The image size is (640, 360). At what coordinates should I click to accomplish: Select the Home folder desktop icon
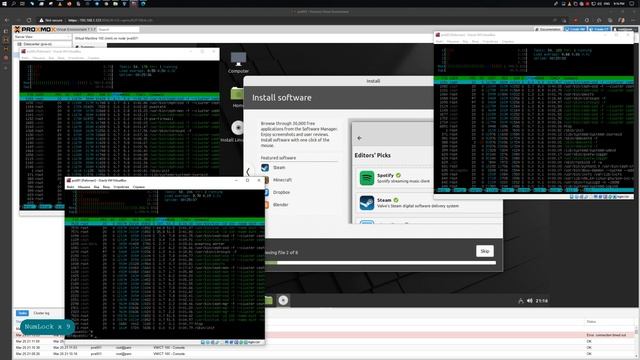[x=237, y=97]
